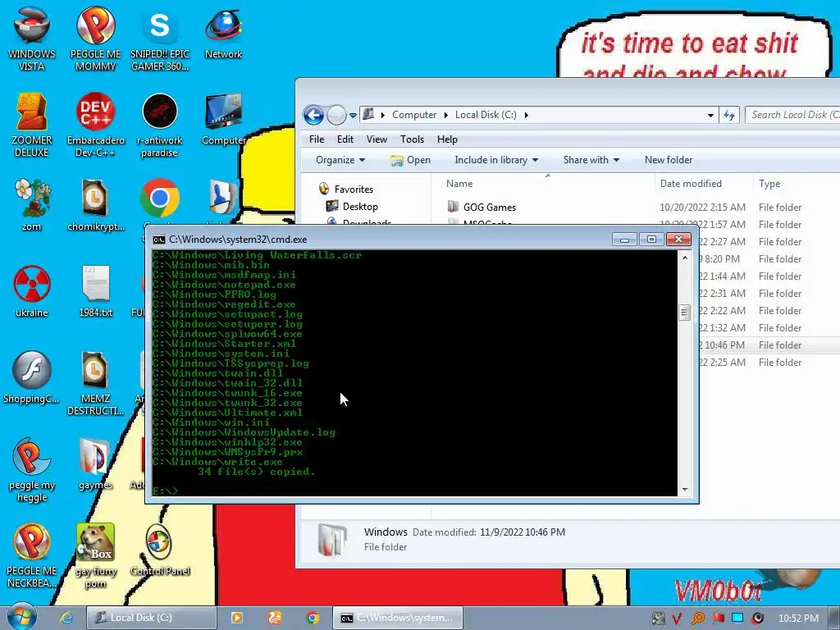Click the chomikrypt desktop icon
The image size is (840, 630).
coord(95,204)
